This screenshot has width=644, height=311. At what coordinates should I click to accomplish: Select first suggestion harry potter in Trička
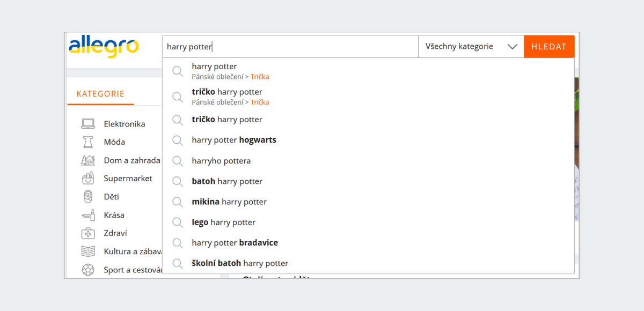pyautogui.click(x=368, y=71)
